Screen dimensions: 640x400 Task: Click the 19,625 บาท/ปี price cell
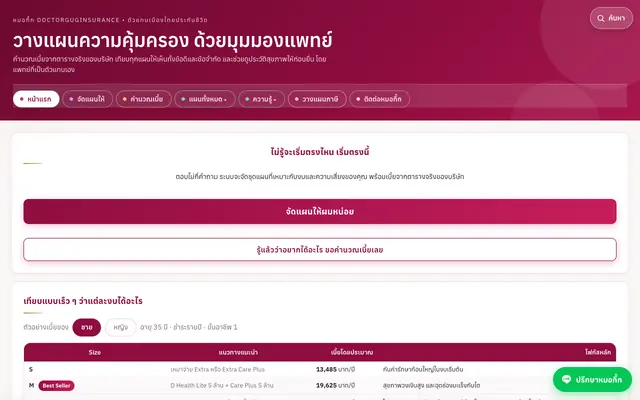(336, 385)
